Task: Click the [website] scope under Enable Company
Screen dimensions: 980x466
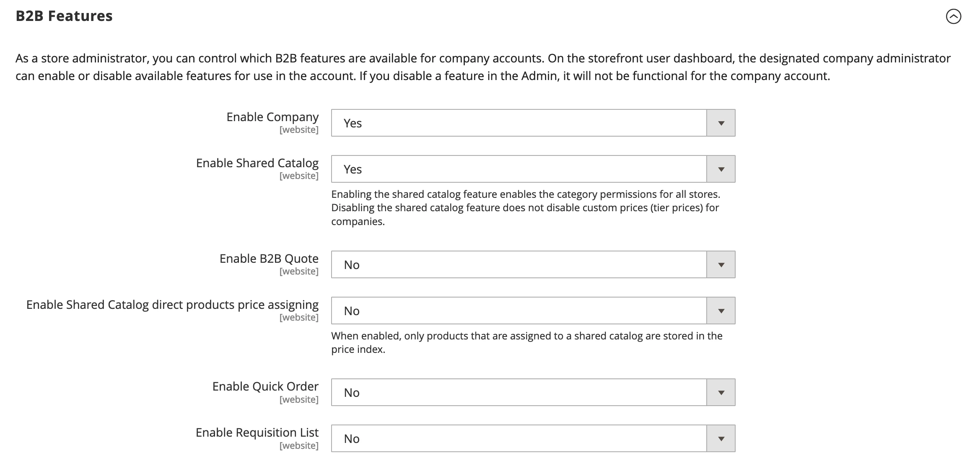Action: (x=299, y=130)
